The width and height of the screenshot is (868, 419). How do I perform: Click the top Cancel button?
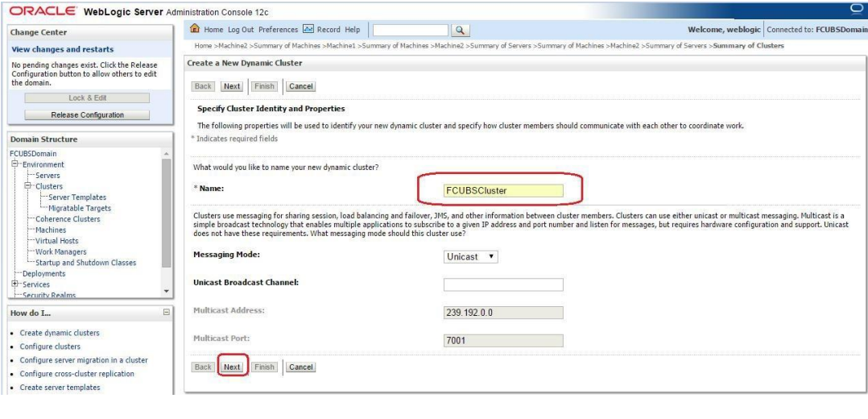(301, 86)
